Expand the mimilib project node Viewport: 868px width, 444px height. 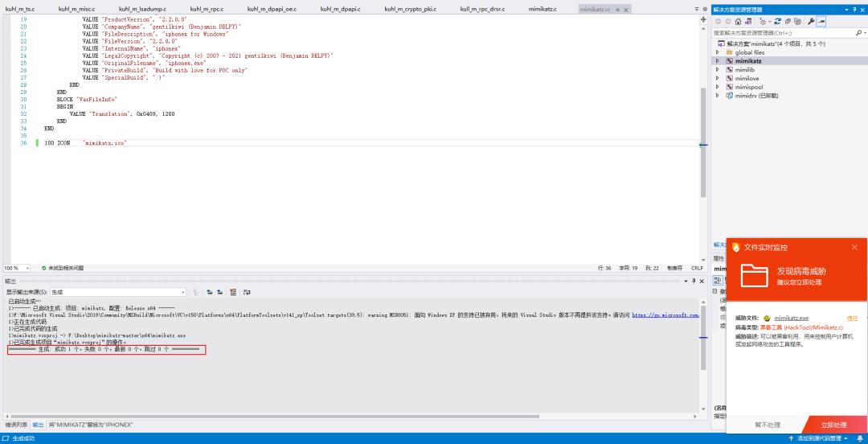point(718,69)
